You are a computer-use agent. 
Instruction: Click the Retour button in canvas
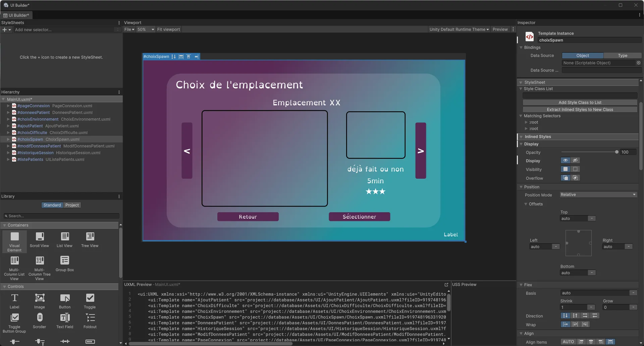click(x=248, y=217)
